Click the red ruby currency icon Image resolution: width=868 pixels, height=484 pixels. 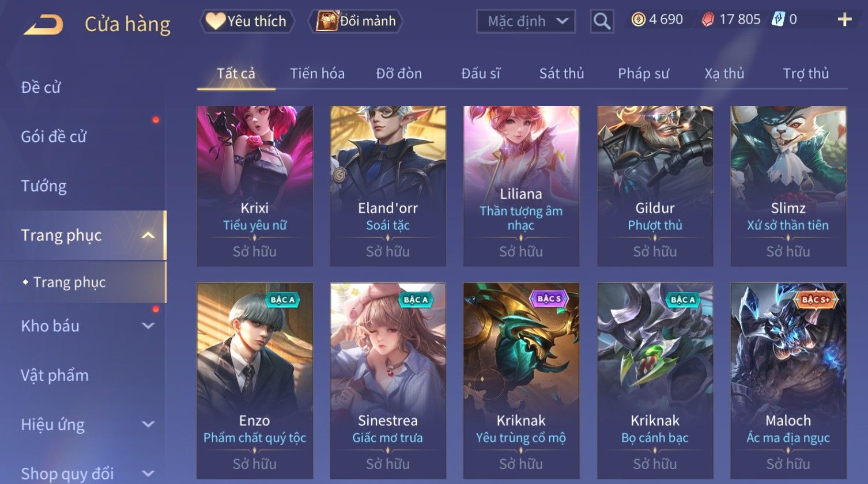click(708, 20)
